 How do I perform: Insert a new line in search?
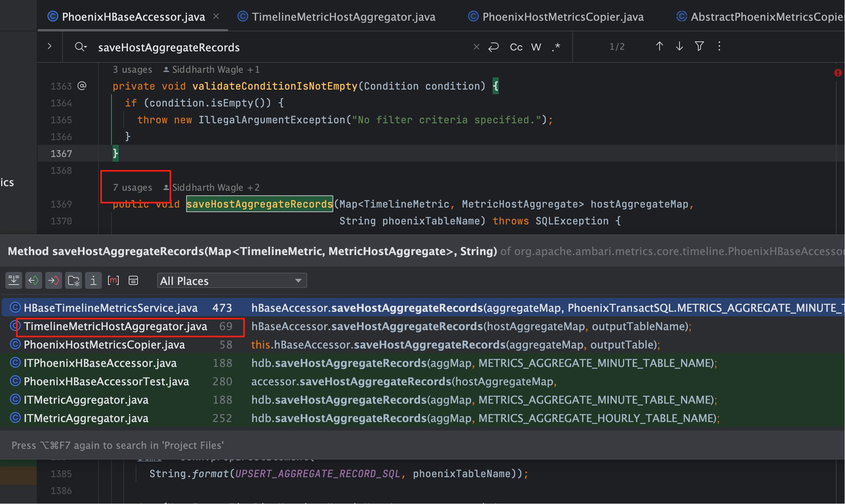(494, 47)
